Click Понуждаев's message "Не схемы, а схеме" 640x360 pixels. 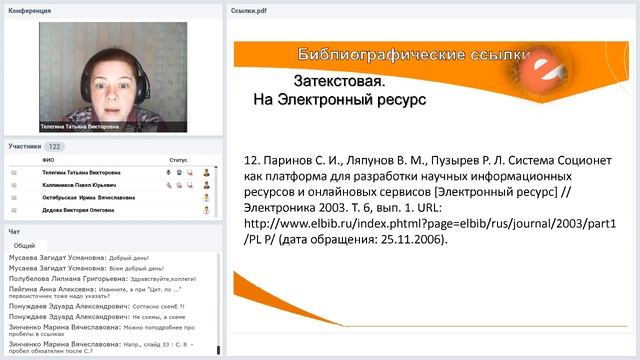159,317
